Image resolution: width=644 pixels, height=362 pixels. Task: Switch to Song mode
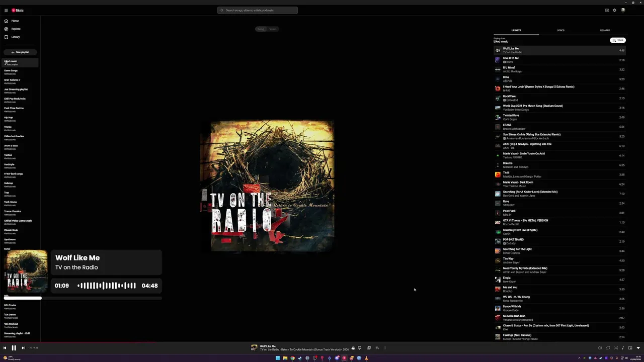click(261, 29)
